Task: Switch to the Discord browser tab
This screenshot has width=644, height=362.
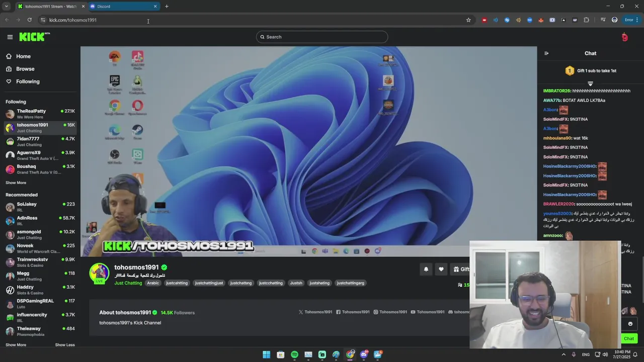Action: click(x=123, y=7)
